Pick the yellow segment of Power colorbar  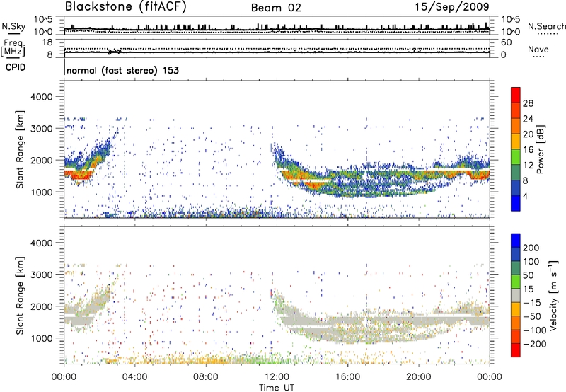click(516, 142)
